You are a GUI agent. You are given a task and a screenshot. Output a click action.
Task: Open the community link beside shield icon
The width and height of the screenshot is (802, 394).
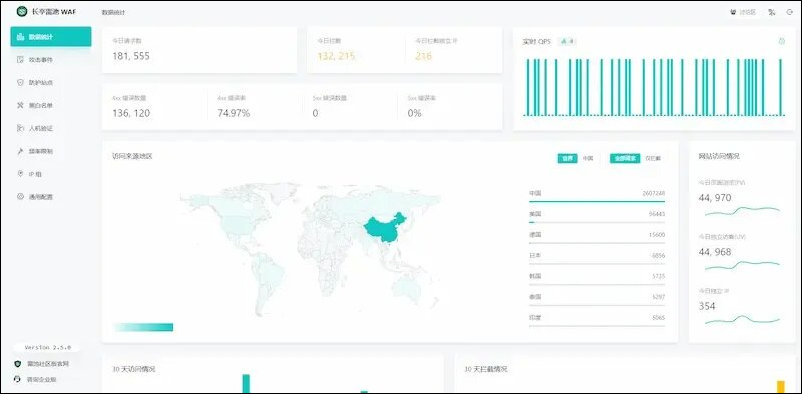(48, 364)
